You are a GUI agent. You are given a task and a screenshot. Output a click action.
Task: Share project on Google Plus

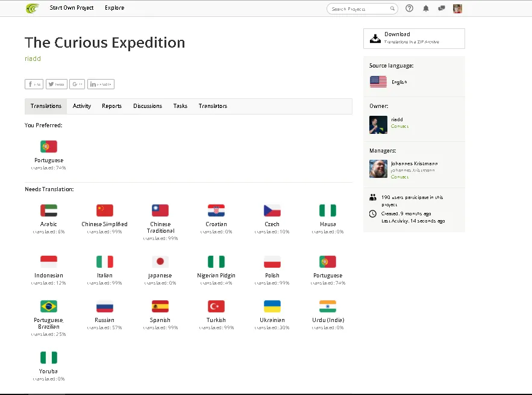pos(77,84)
